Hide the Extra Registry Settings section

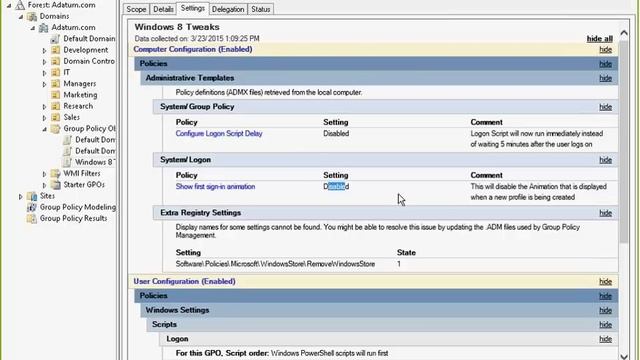pyautogui.click(x=605, y=213)
